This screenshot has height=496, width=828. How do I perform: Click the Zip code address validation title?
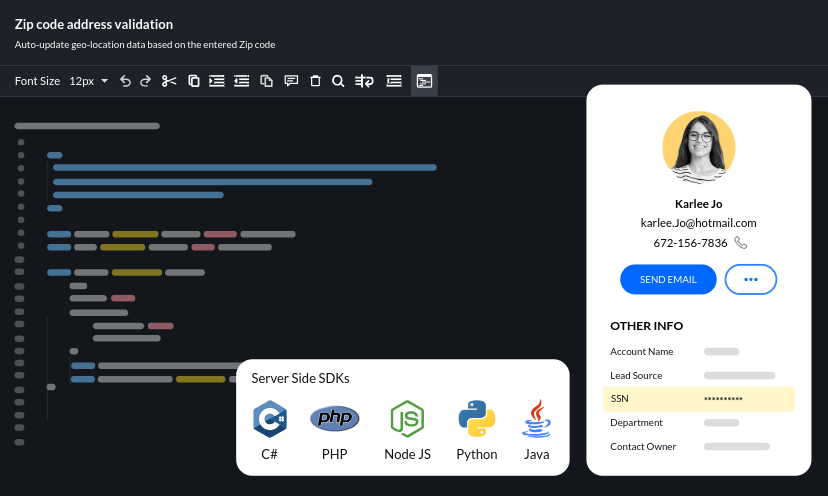coord(94,24)
